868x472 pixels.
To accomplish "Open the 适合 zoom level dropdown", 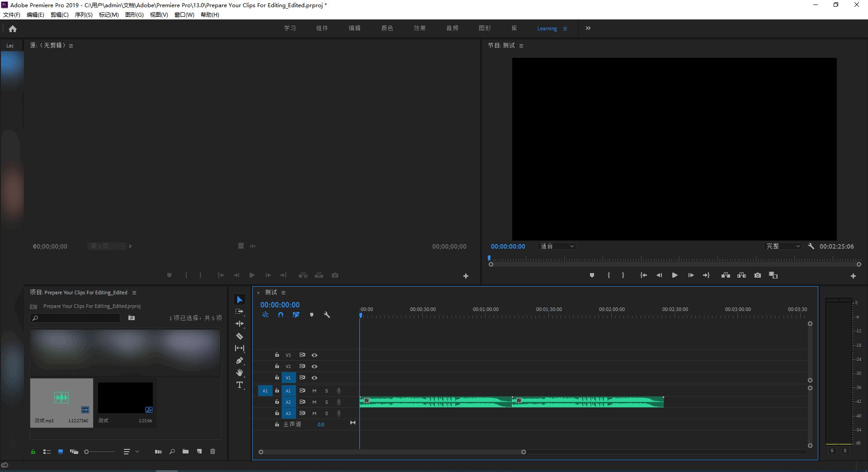I will click(557, 246).
